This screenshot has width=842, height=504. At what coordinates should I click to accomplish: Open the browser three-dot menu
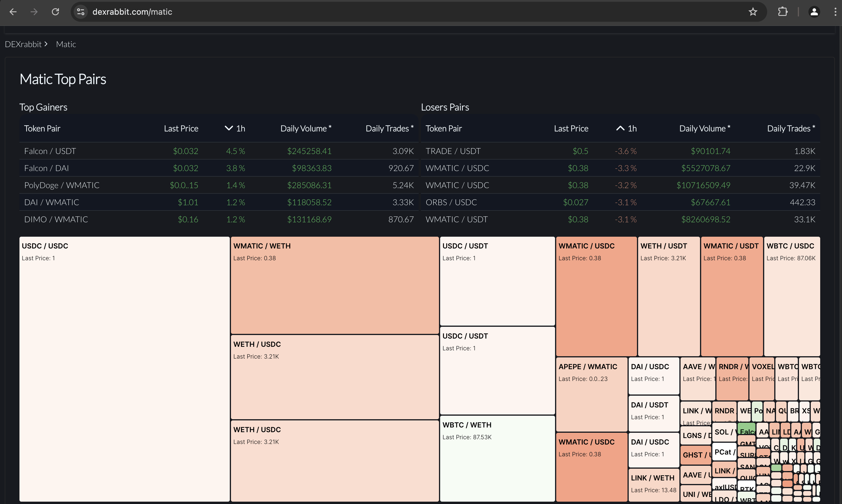pyautogui.click(x=835, y=12)
